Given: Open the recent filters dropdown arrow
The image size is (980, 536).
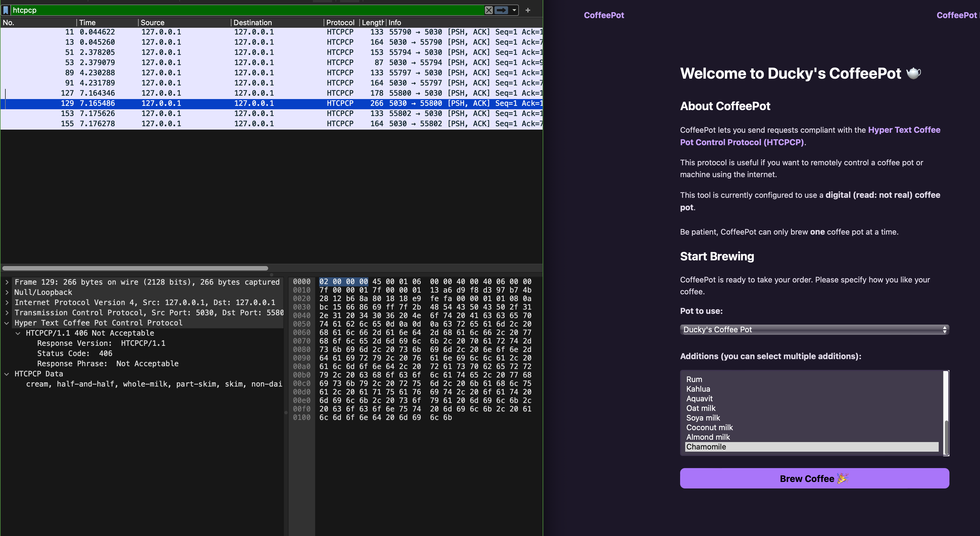Looking at the screenshot, I should (514, 10).
